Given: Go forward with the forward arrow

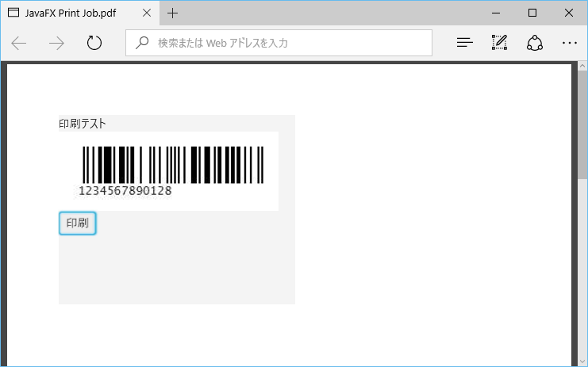Looking at the screenshot, I should click(56, 43).
